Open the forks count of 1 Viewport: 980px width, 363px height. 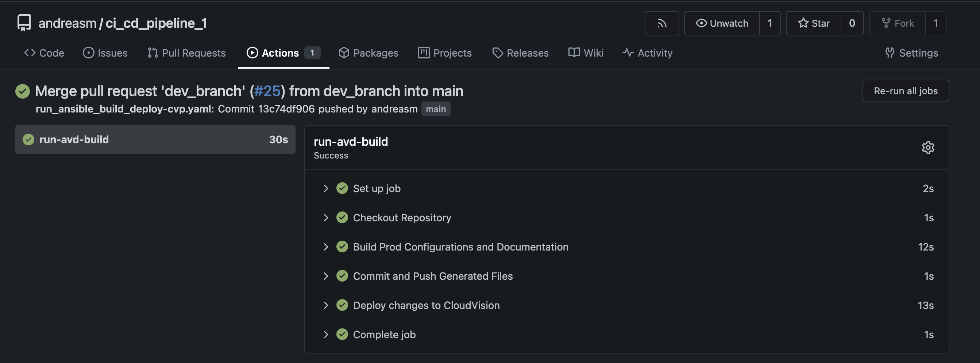(935, 23)
